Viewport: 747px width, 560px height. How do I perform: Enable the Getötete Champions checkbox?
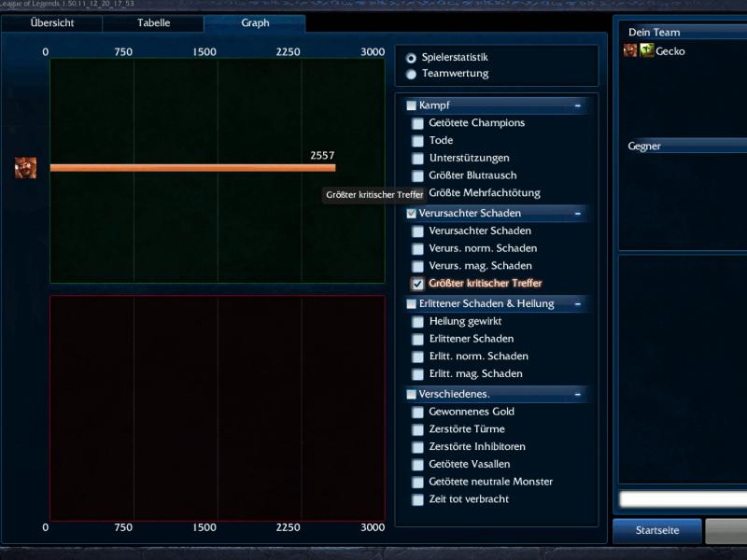418,123
